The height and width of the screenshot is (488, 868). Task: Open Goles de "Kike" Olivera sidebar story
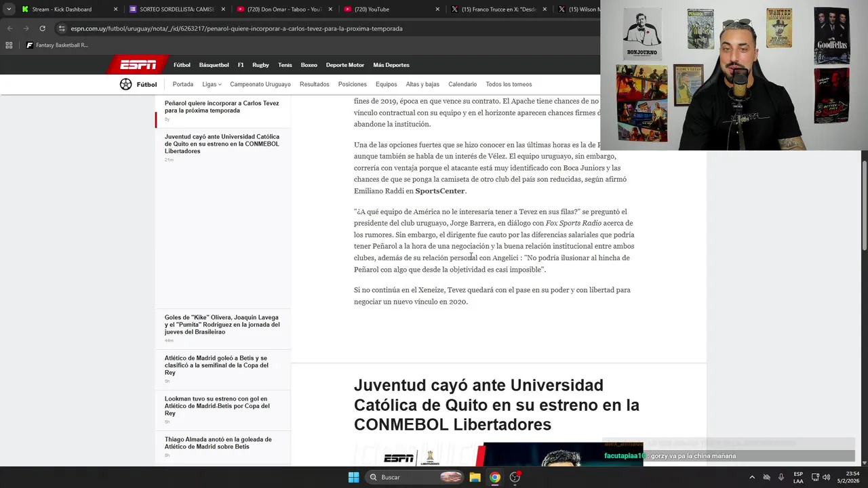click(x=222, y=325)
